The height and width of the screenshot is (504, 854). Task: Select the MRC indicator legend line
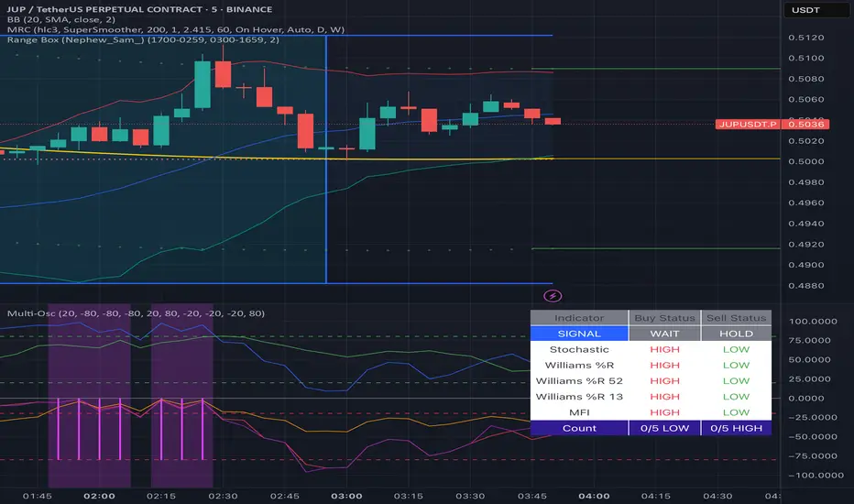(x=175, y=29)
